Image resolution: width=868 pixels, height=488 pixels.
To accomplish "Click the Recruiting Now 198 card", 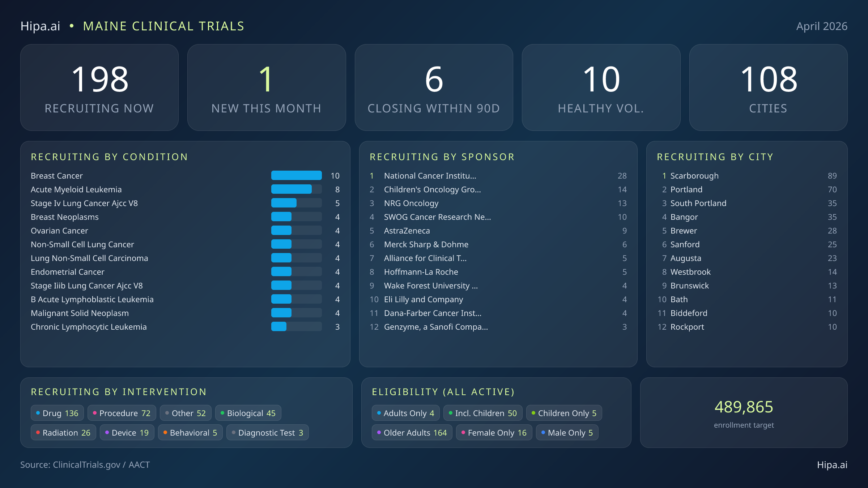I will (x=99, y=87).
